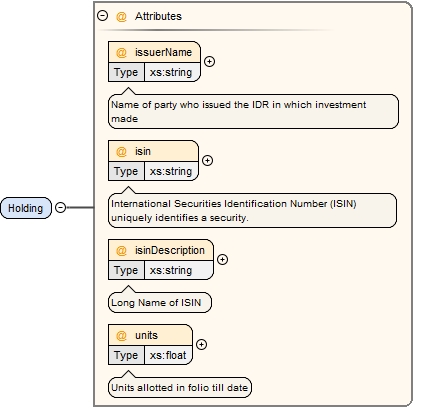Expand the issuerName attribute plus icon
The height and width of the screenshot is (408, 430).
pos(209,61)
